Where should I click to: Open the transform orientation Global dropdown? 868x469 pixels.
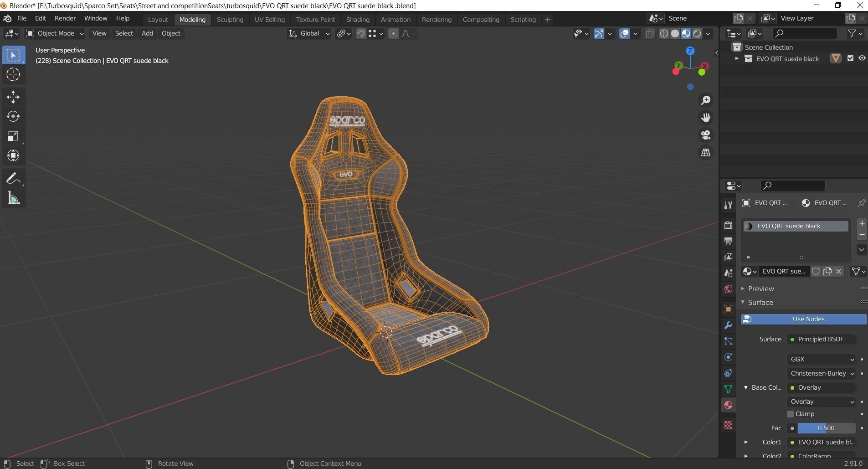309,33
